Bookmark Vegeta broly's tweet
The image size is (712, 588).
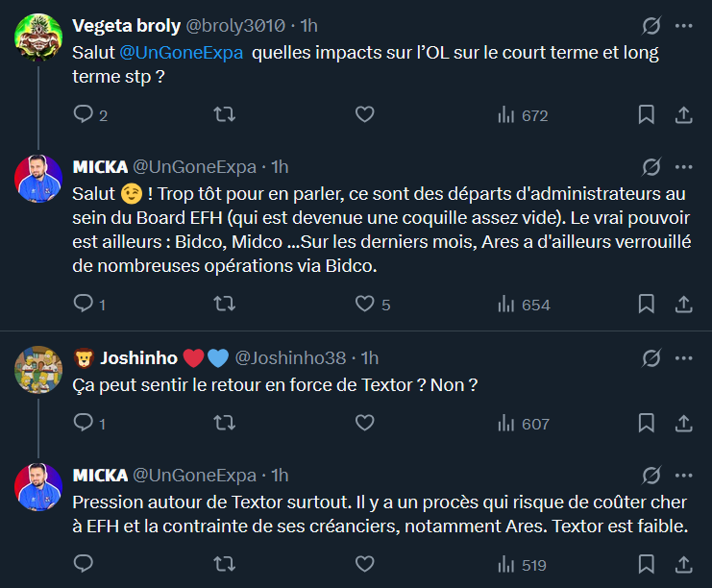[647, 115]
